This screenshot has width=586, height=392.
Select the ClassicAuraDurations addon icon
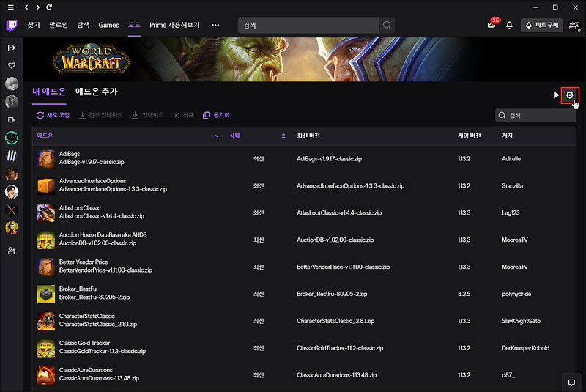[46, 375]
